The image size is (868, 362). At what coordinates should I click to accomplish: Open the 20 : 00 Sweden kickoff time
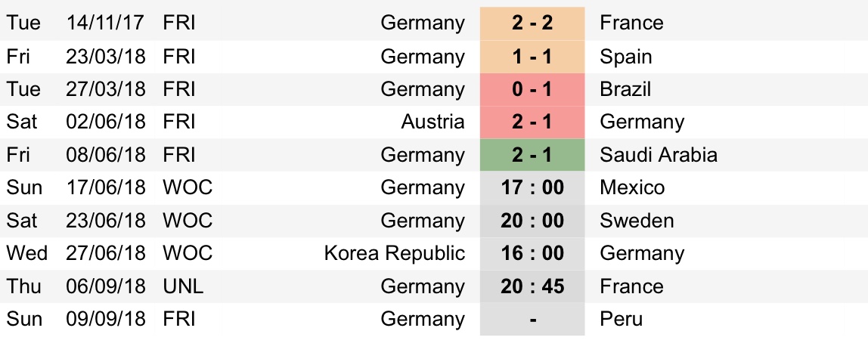(x=532, y=221)
